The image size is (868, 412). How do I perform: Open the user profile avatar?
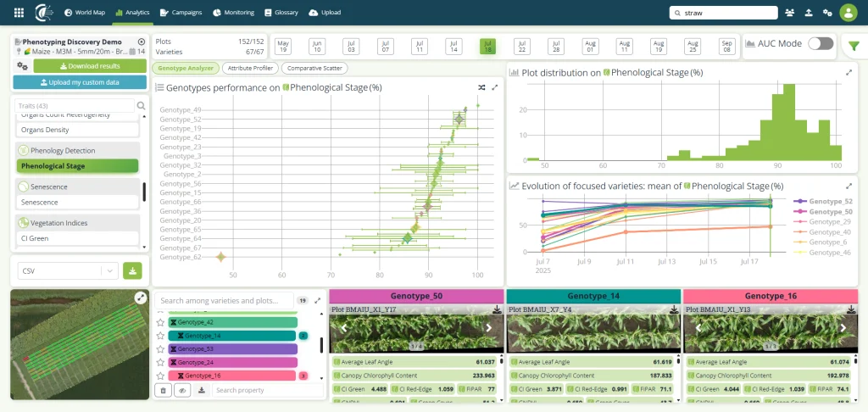tap(848, 12)
